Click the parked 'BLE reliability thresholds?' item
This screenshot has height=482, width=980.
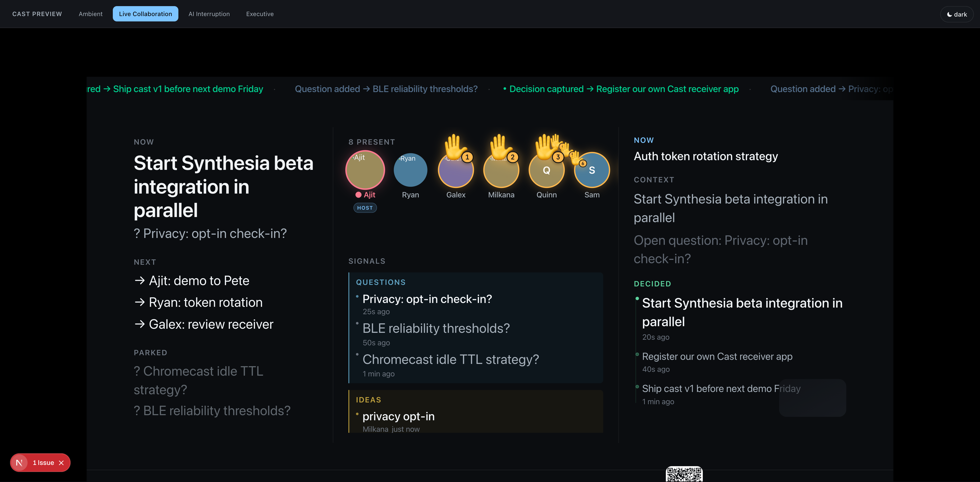tap(212, 411)
